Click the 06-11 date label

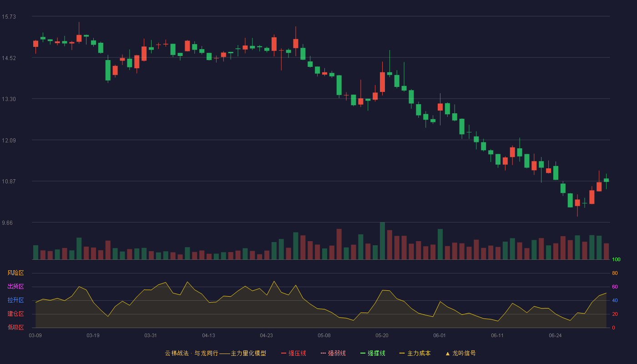[x=497, y=335]
